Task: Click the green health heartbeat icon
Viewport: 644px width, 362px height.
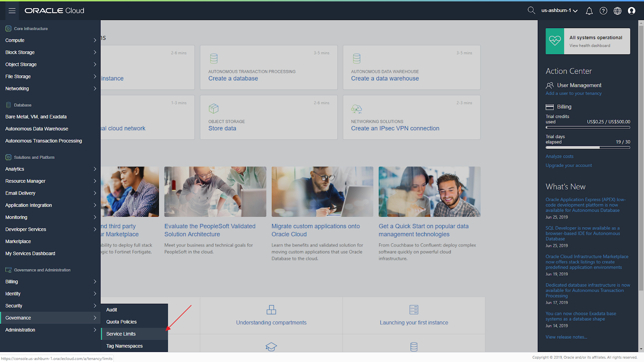Action: 555,41
